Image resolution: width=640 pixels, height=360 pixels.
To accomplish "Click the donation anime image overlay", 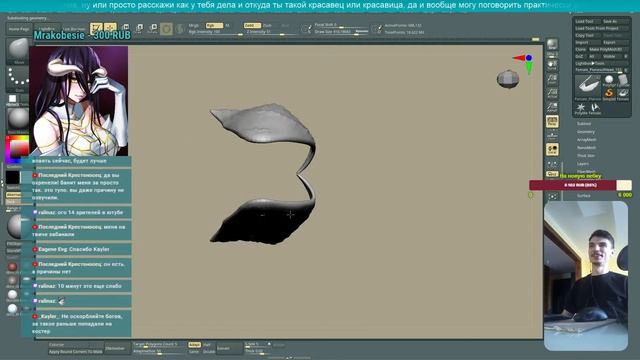I will (78, 101).
